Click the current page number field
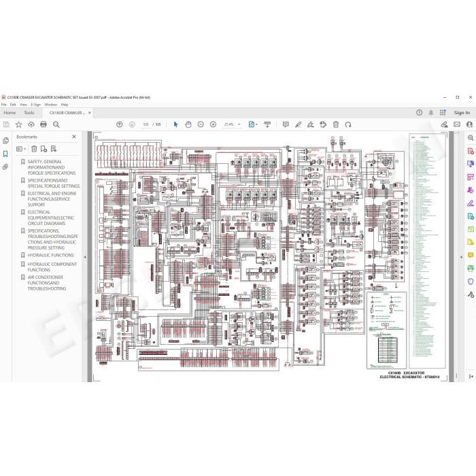The height and width of the screenshot is (476, 476). click(146, 124)
